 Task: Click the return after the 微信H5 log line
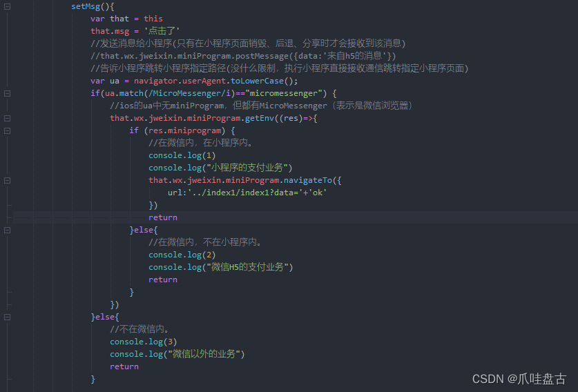coord(162,280)
